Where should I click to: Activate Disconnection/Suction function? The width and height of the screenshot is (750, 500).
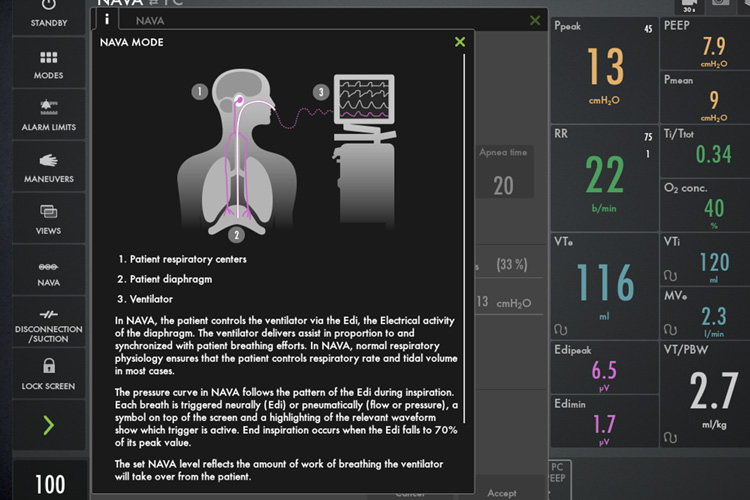point(48,323)
